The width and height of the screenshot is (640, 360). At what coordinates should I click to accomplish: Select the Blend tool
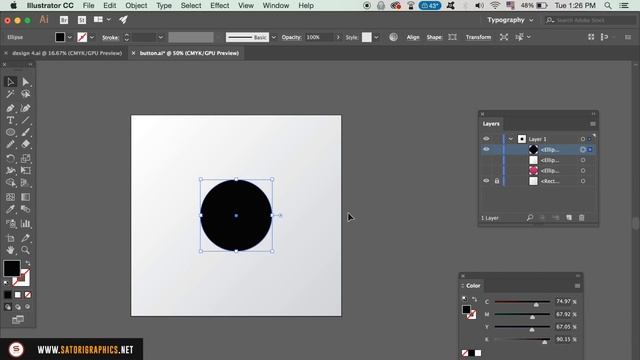tap(25, 209)
